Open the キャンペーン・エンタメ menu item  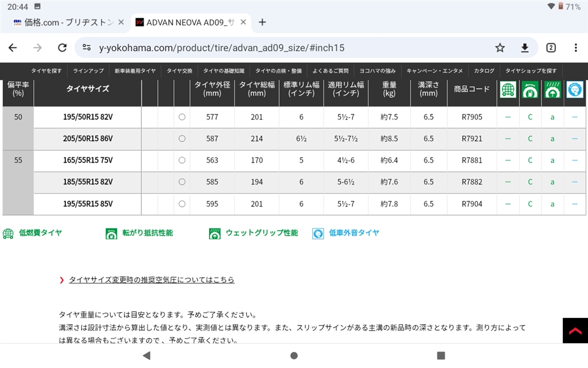[434, 71]
